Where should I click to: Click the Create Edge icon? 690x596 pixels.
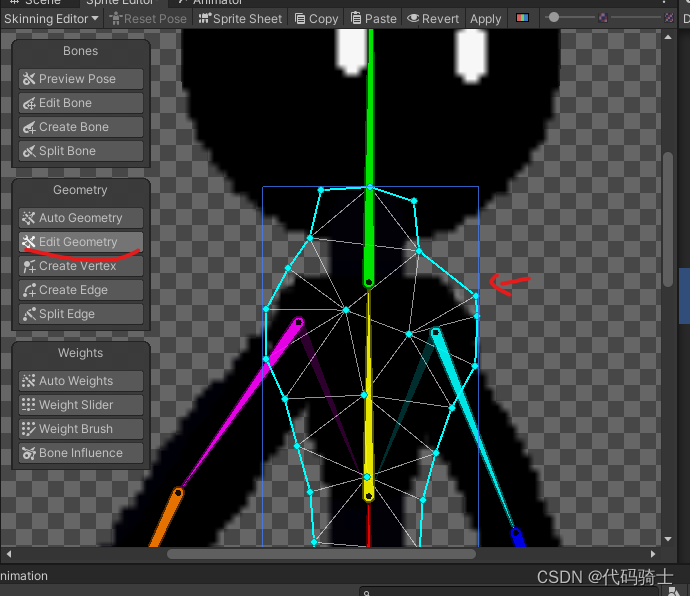(x=29, y=290)
